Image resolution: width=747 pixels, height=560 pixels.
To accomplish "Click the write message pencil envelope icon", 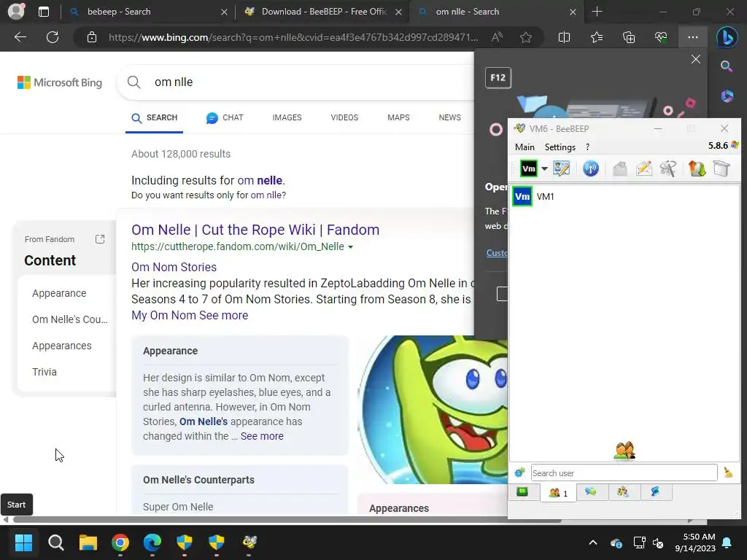I will coord(644,168).
